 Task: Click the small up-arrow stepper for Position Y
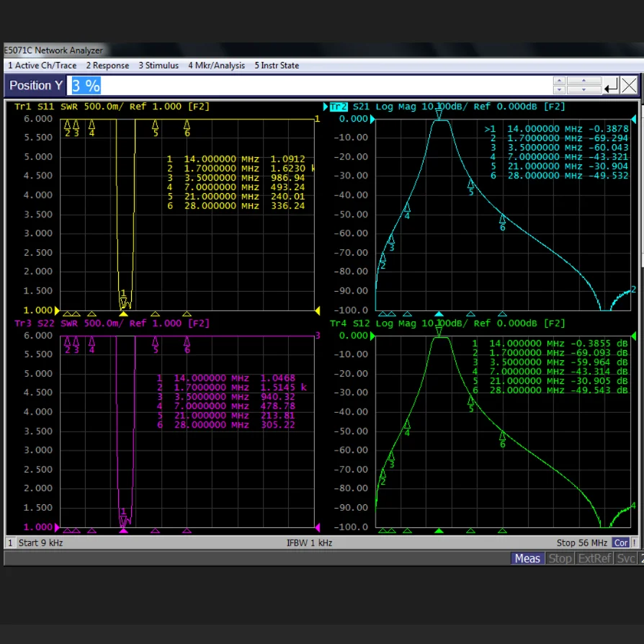[x=559, y=81]
